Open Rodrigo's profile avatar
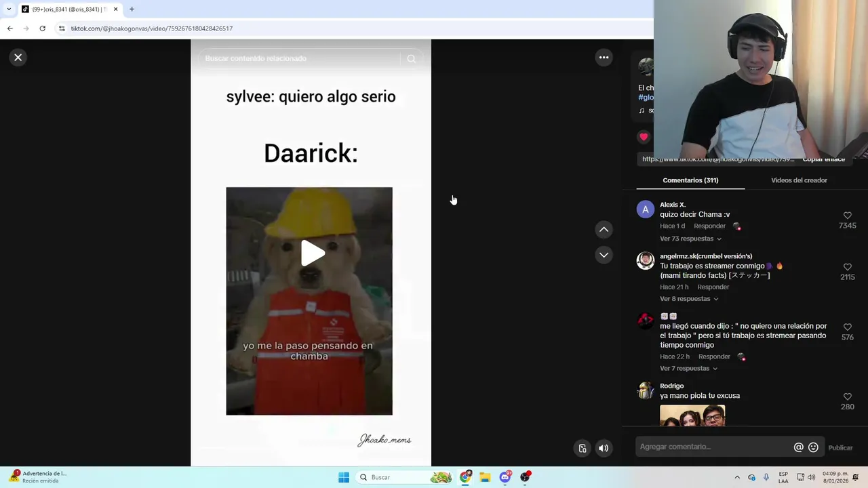Viewport: 868px width, 488px height. 646,391
